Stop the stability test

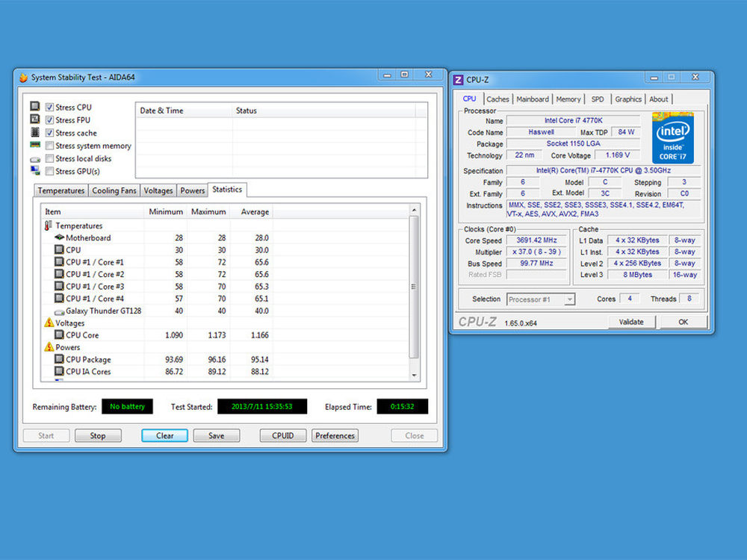tap(98, 436)
